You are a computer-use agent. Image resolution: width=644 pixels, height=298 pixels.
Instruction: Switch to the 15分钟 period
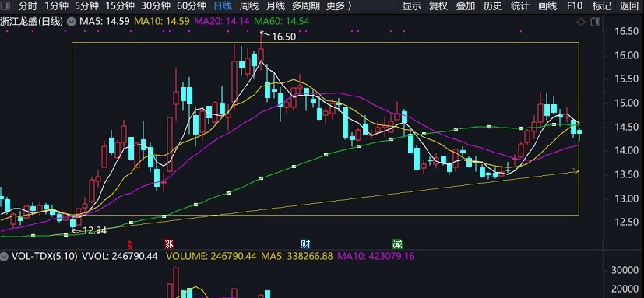pos(120,6)
